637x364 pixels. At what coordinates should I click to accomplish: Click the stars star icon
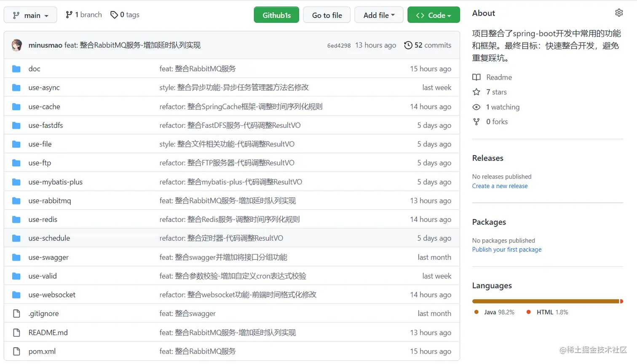(x=476, y=92)
